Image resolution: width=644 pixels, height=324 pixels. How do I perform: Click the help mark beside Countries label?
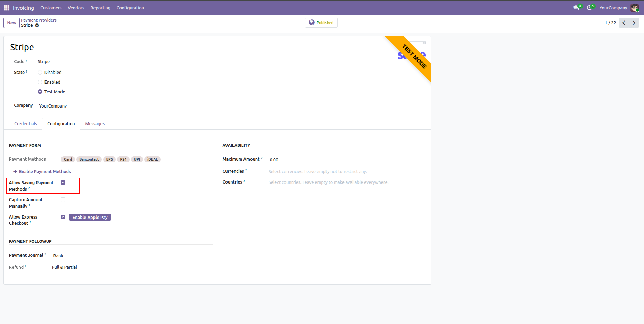(x=244, y=181)
